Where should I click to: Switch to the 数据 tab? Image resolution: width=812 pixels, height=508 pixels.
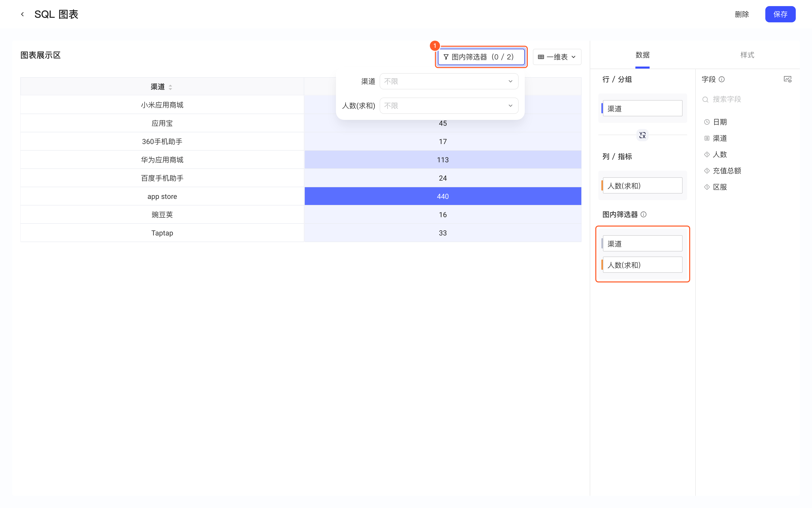[x=642, y=55]
